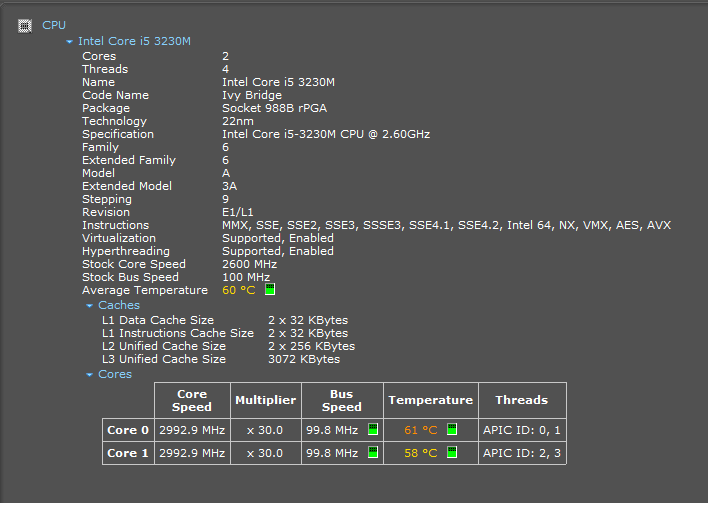Click the 60 °C average temperature value
The image size is (719, 508).
click(238, 290)
